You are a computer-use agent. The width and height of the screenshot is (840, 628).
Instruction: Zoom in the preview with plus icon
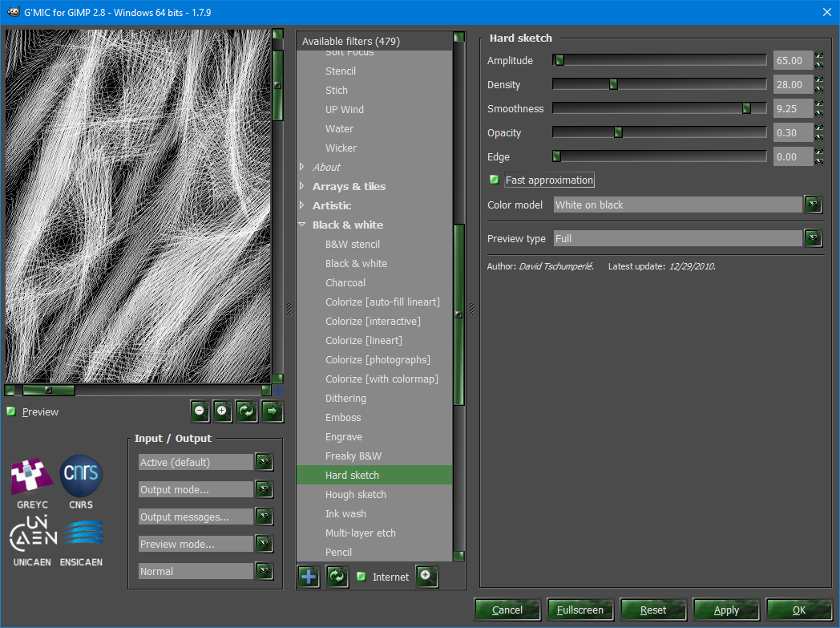pos(222,411)
